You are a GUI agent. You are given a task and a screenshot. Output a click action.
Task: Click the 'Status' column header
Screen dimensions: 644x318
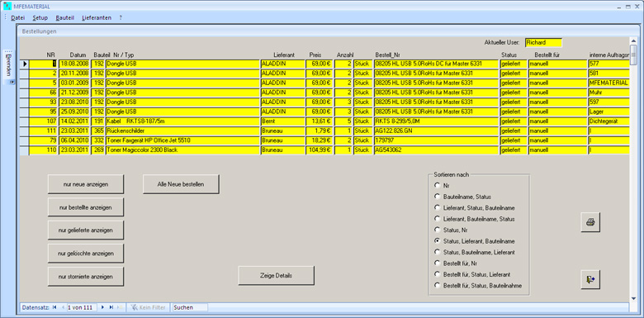point(509,55)
